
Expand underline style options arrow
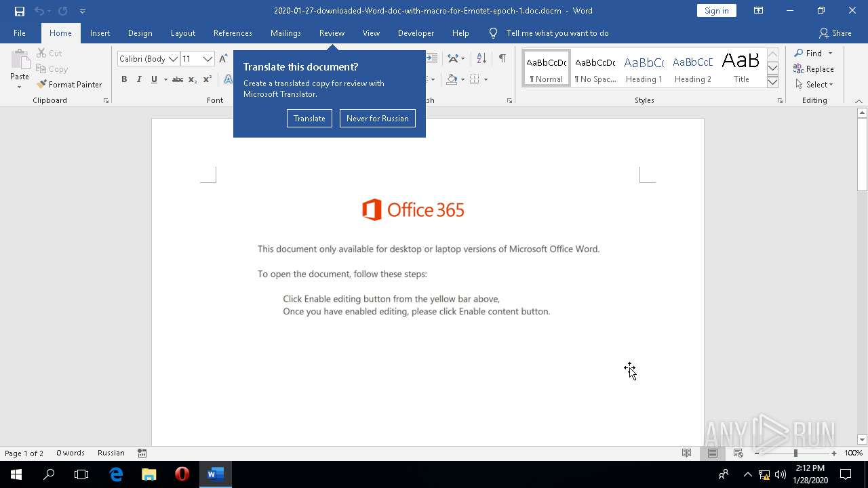[165, 79]
